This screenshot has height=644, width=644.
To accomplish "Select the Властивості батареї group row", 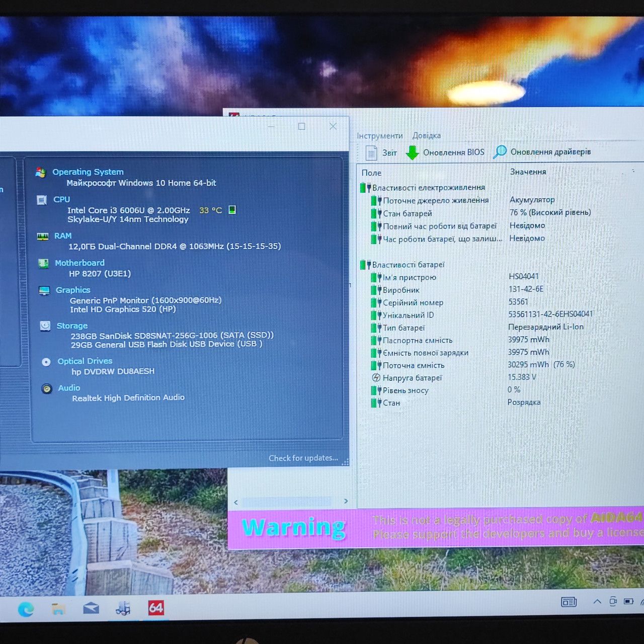I will 403,265.
